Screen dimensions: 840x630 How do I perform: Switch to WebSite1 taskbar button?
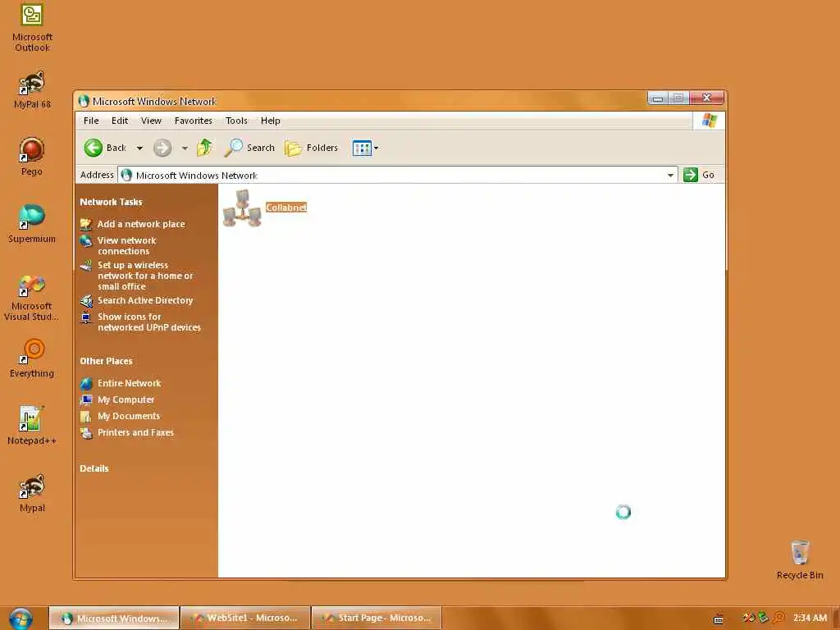point(245,619)
